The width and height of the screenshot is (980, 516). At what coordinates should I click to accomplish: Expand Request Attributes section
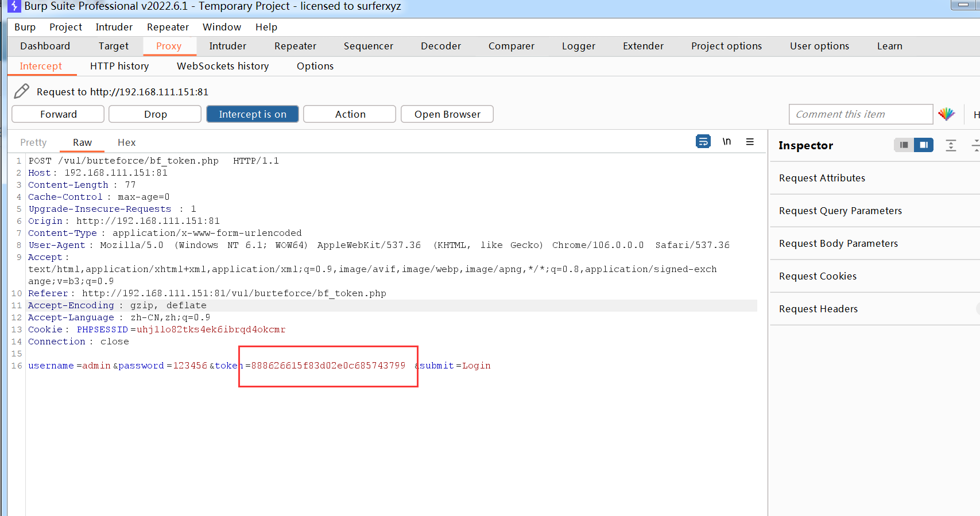coord(822,178)
